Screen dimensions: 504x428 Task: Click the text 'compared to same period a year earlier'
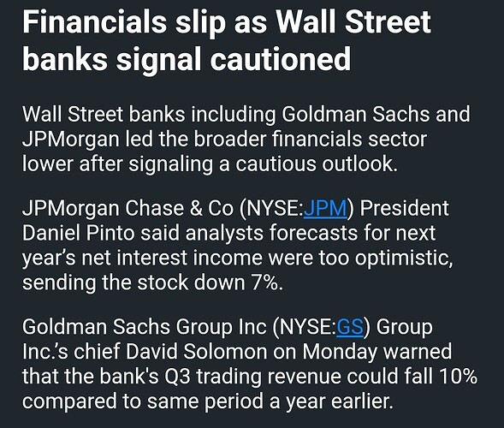(x=206, y=401)
